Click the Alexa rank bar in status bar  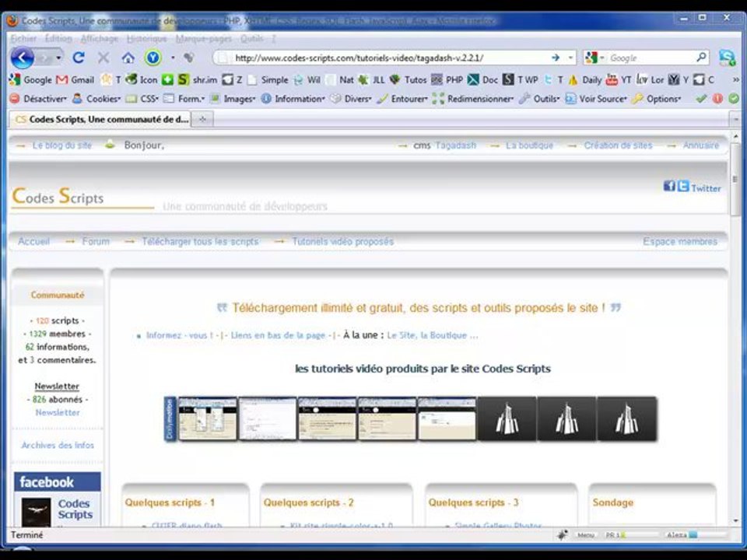point(696,535)
